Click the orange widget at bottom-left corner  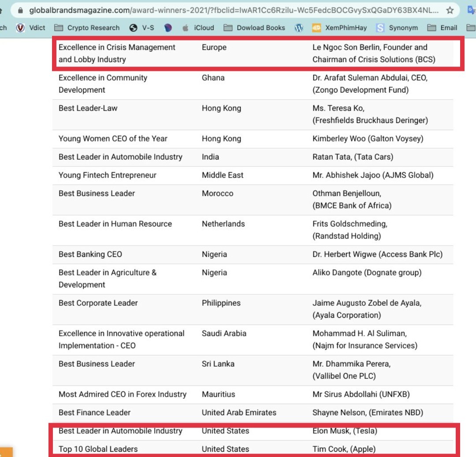(6, 452)
